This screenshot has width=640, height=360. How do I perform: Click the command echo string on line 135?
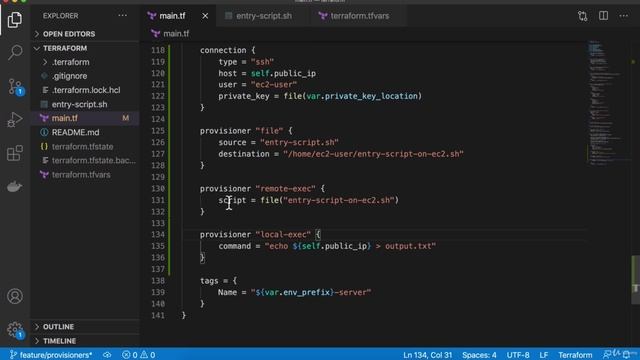350,246
